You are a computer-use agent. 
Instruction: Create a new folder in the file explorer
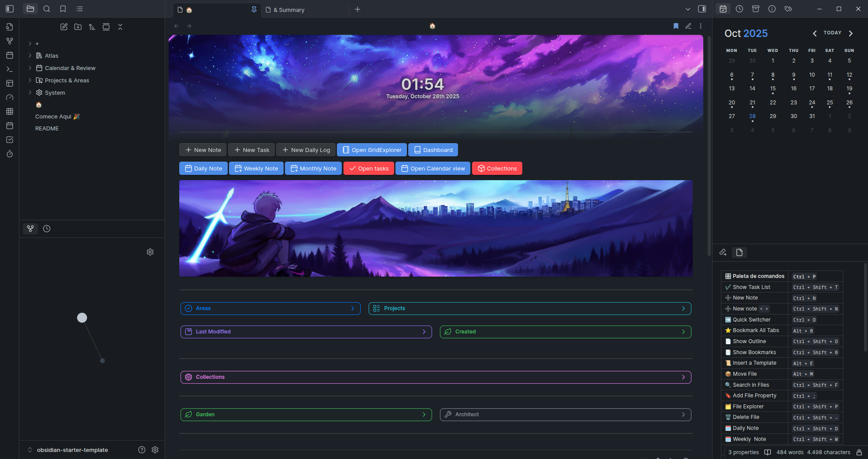click(x=78, y=27)
